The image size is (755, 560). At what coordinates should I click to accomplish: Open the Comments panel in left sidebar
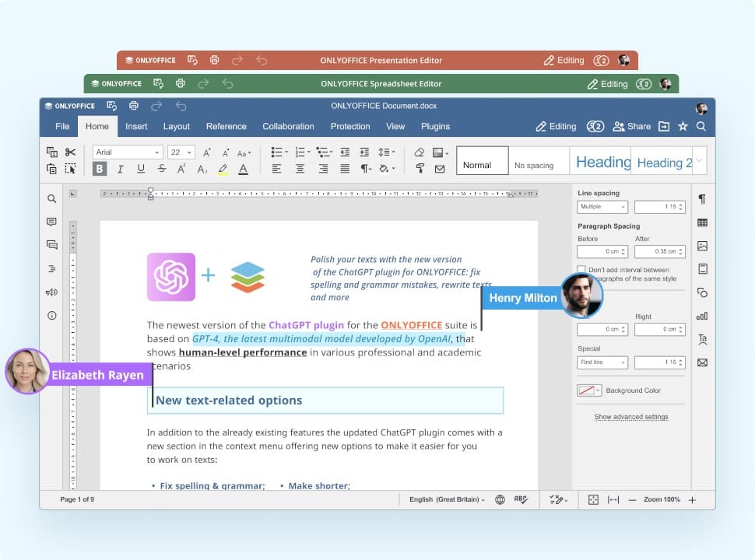tap(51, 222)
